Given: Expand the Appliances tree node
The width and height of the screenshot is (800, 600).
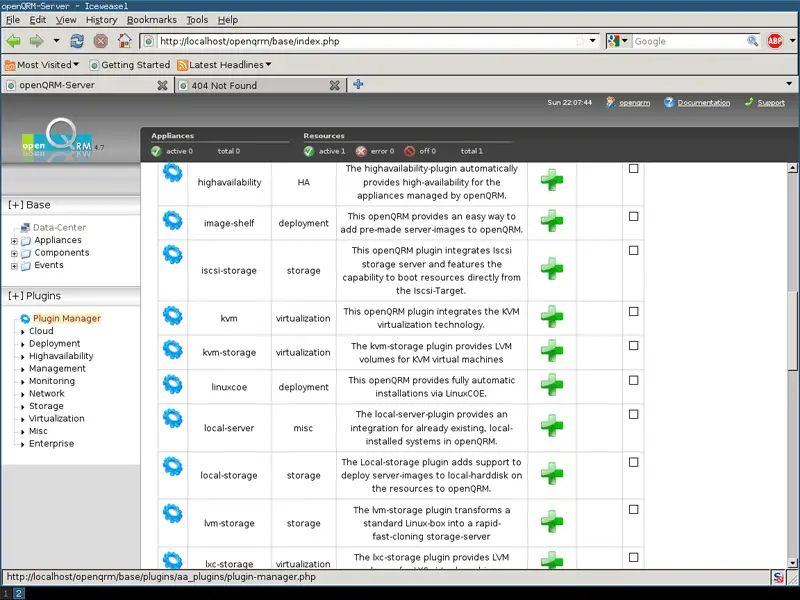Looking at the screenshot, I should [14, 241].
